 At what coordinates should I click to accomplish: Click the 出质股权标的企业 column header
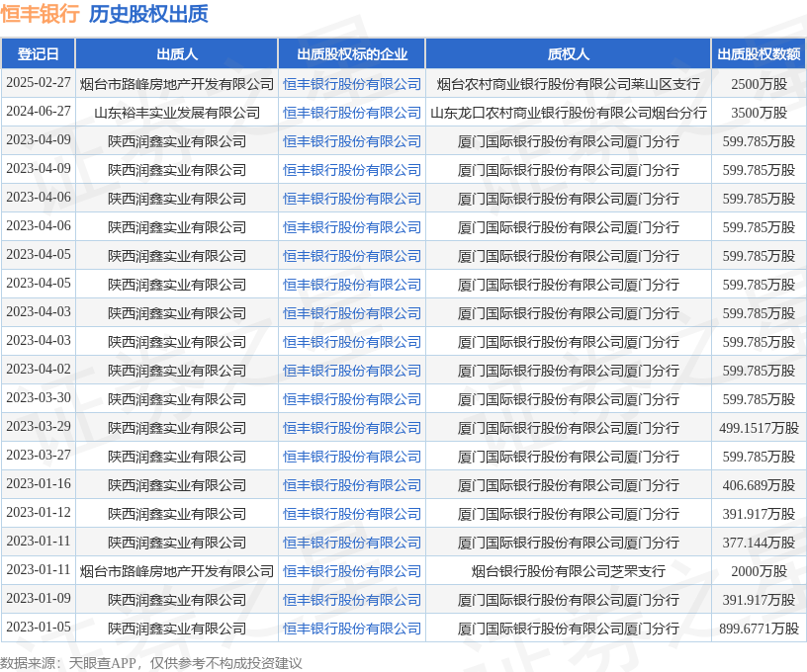[352, 54]
